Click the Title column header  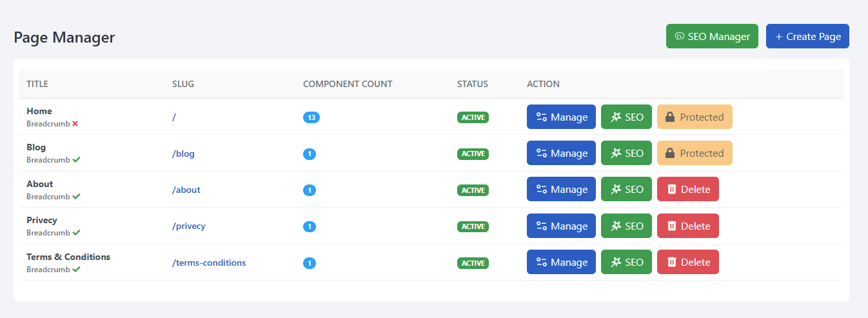(x=37, y=84)
